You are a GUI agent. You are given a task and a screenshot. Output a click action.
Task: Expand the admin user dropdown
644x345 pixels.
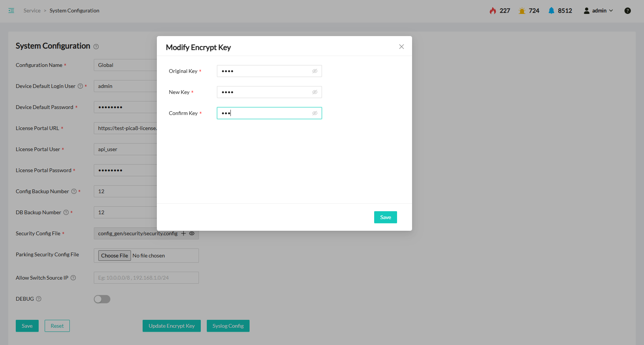599,11
